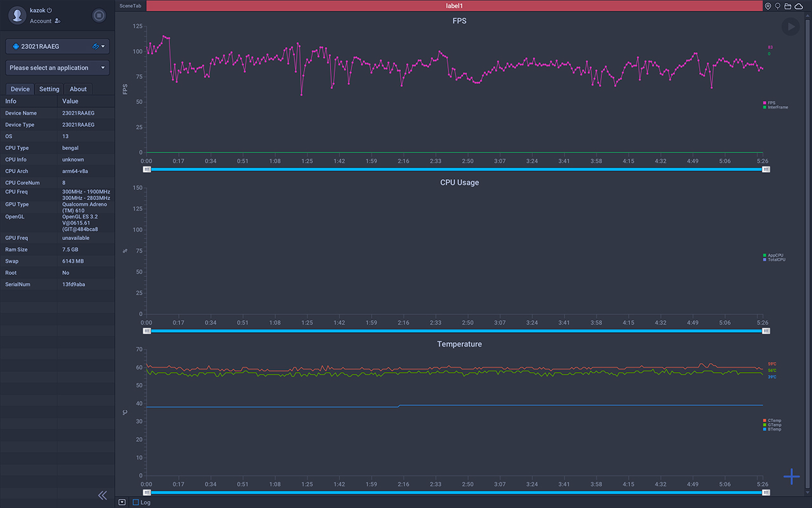Viewport: 812px width, 508px height.
Task: Click the Android device icon
Action: [x=15, y=46]
